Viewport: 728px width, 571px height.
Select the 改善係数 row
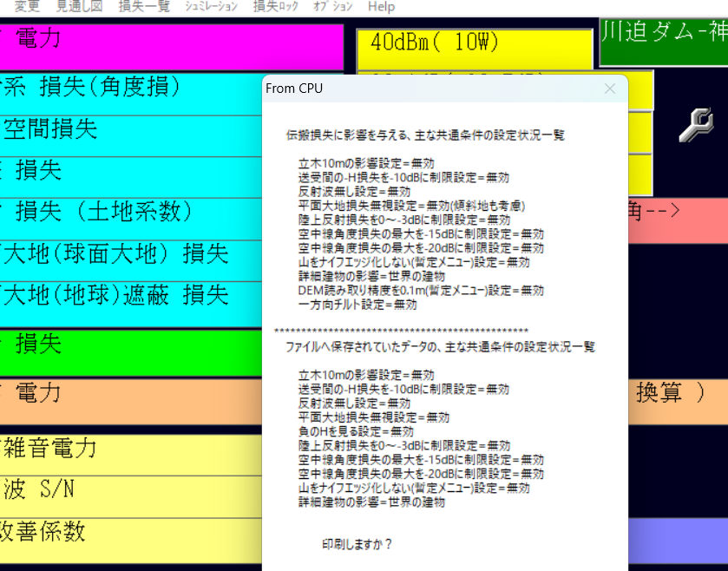(x=131, y=541)
